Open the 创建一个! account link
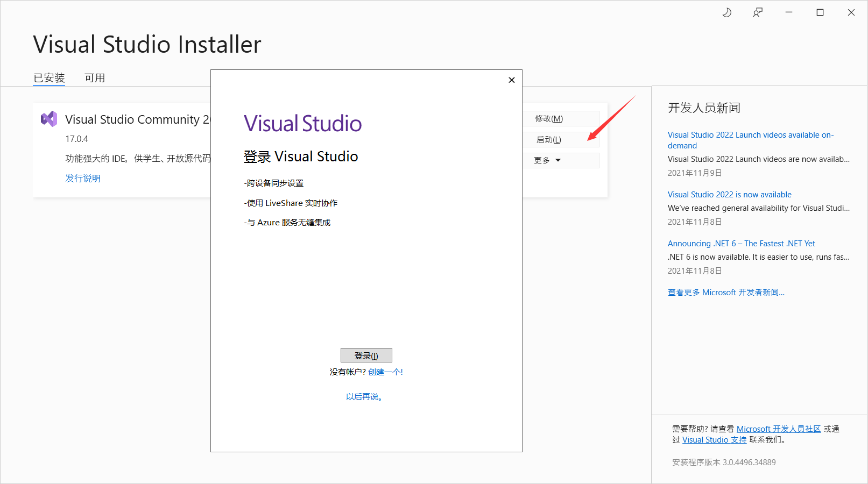Image resolution: width=868 pixels, height=484 pixels. [x=385, y=372]
